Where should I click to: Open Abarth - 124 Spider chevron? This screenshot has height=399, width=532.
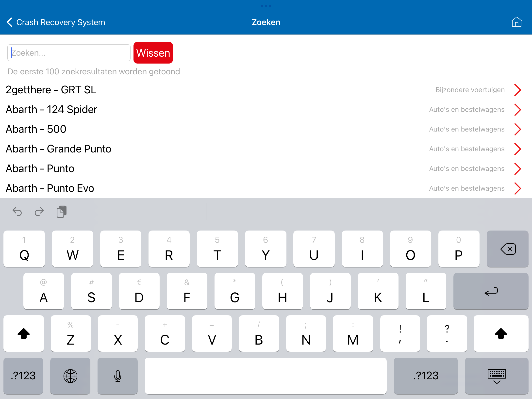pos(517,110)
